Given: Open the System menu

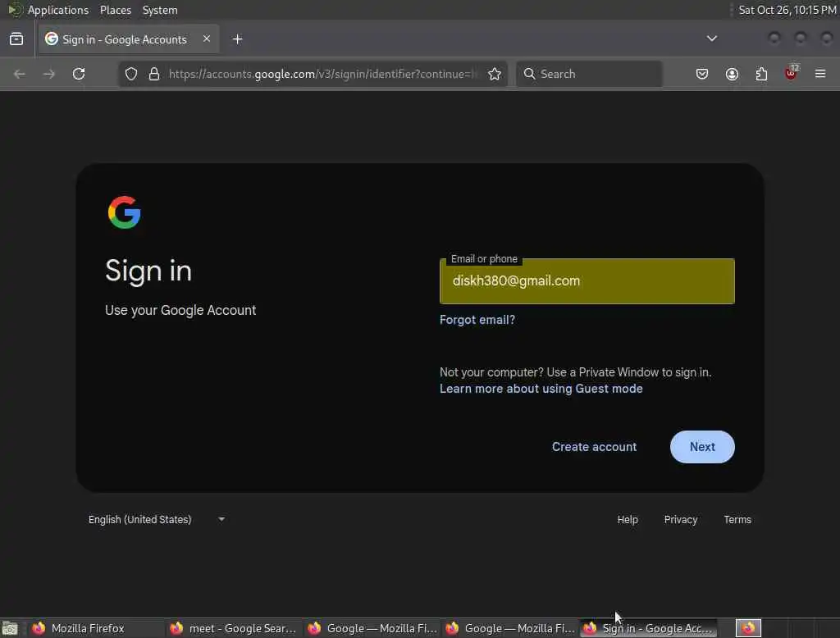Looking at the screenshot, I should (160, 10).
